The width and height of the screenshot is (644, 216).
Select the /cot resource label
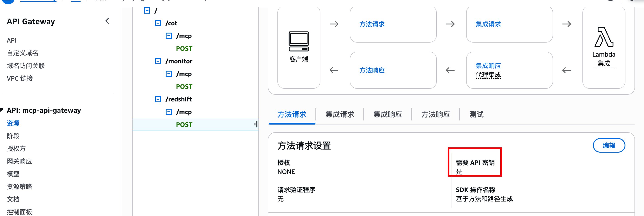pyautogui.click(x=171, y=23)
